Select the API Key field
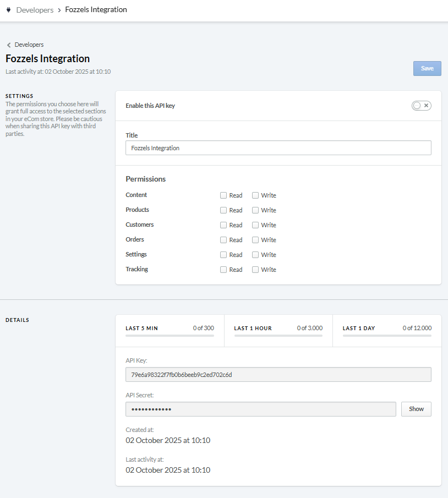The image size is (448, 498). click(x=278, y=375)
